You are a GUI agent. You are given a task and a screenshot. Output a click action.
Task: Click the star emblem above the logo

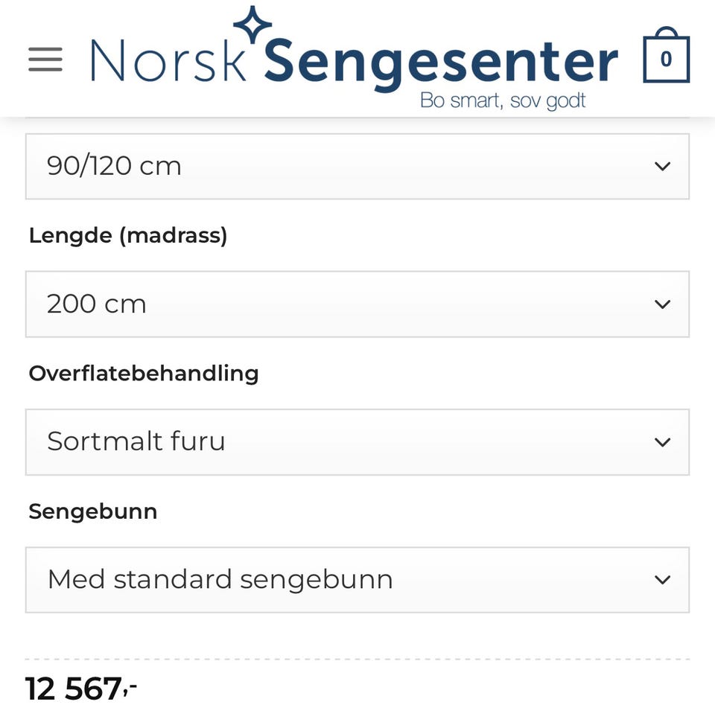253,24
